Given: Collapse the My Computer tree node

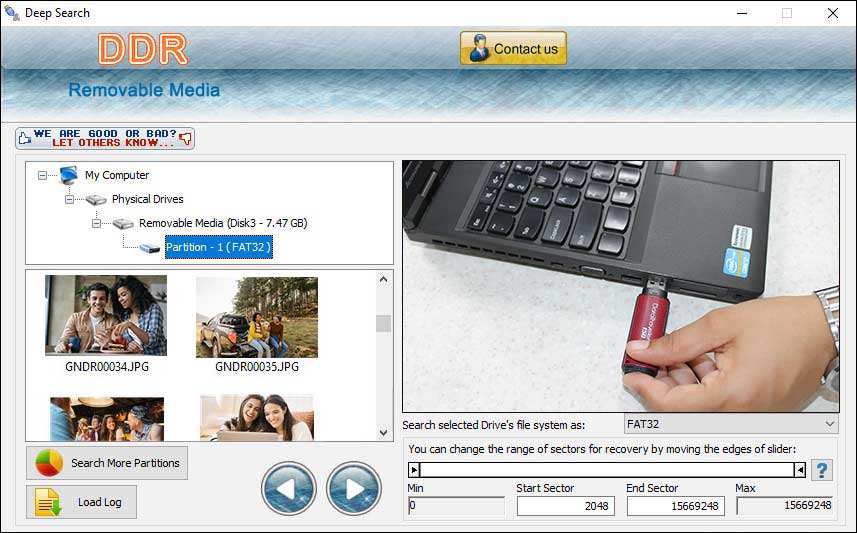Looking at the screenshot, I should pyautogui.click(x=42, y=175).
